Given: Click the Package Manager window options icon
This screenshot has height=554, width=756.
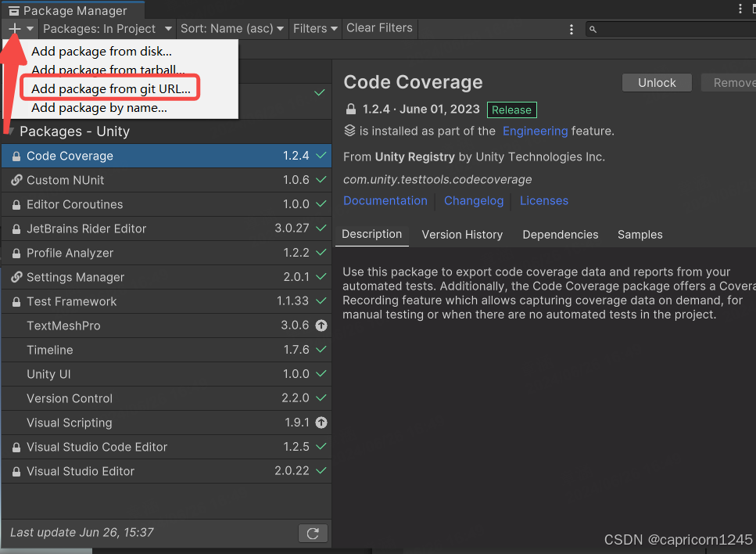Looking at the screenshot, I should click(x=740, y=9).
